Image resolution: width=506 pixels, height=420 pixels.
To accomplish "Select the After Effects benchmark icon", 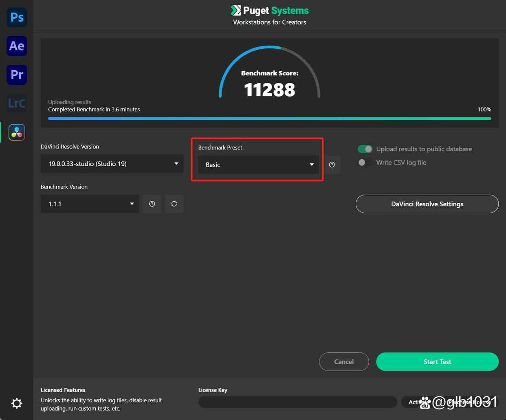I will [16, 46].
